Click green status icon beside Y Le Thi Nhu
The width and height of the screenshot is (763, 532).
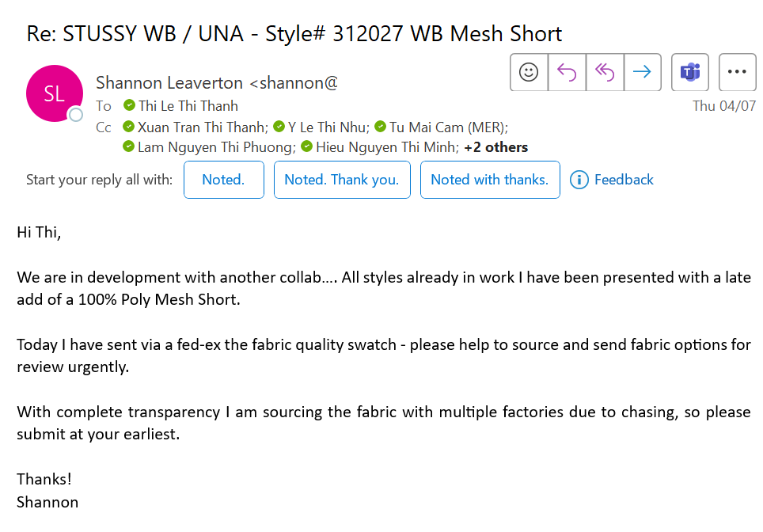(x=279, y=127)
